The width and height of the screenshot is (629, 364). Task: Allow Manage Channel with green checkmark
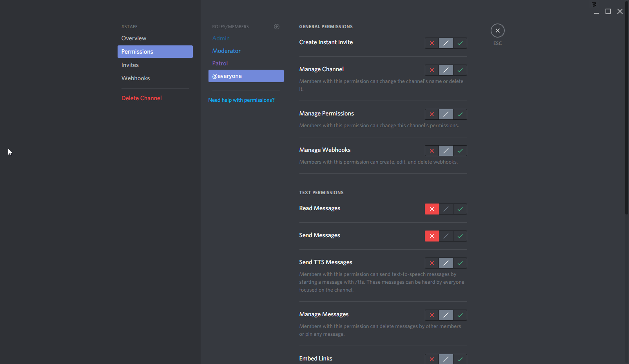460,70
